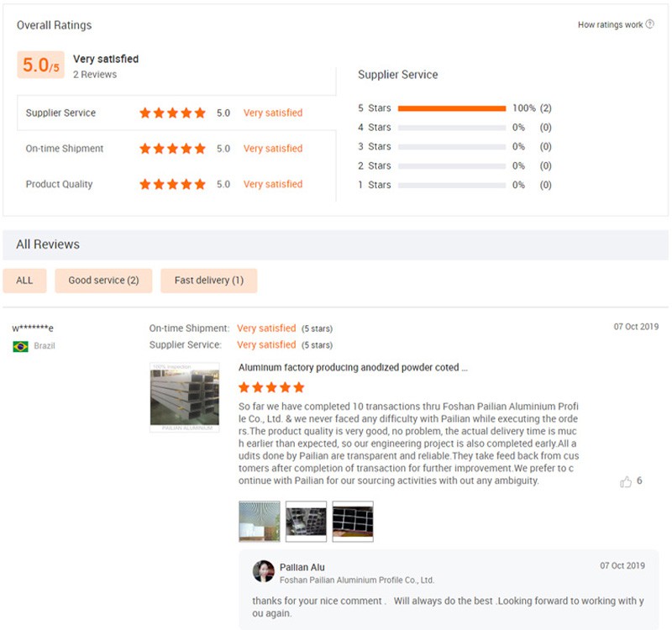Click the 5 Stars orange progress bar
Screen dimensions: 672x630
(x=451, y=108)
